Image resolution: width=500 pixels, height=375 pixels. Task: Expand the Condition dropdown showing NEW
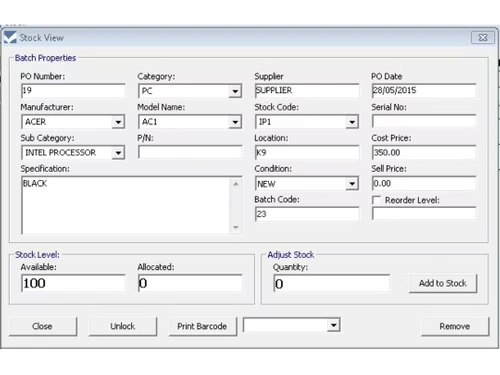(x=352, y=184)
